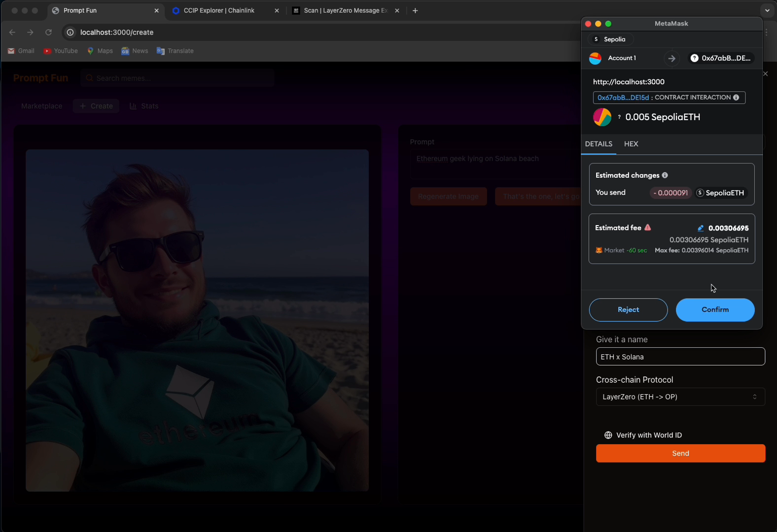Open the Marketplace nav item
777x532 pixels.
(x=41, y=106)
